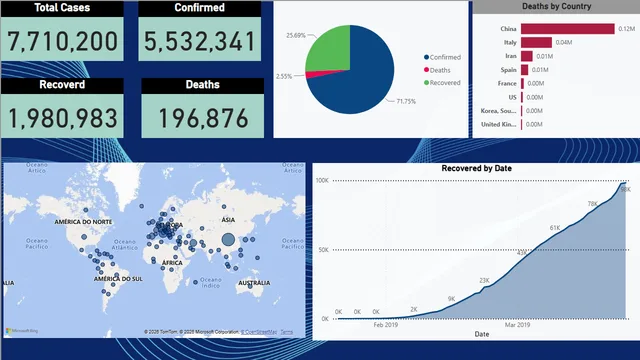Click the Microsoft Bing logo on the map
The width and height of the screenshot is (640, 360).
click(22, 331)
